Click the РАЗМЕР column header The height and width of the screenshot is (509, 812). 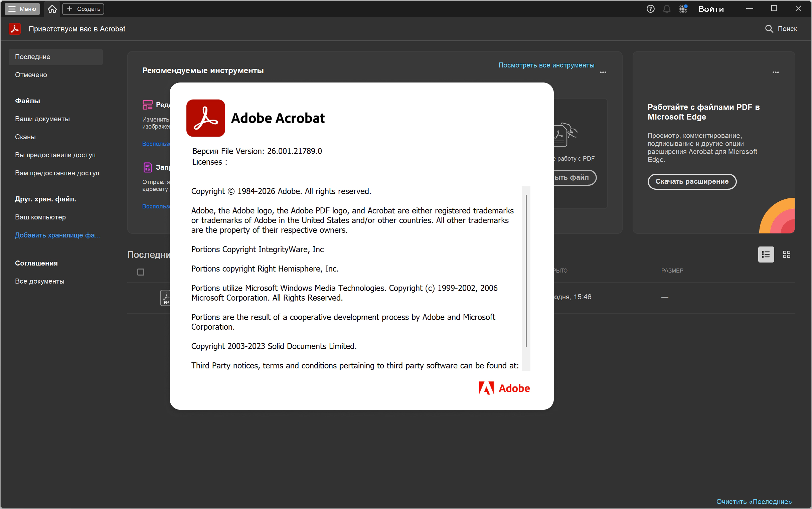(x=672, y=271)
